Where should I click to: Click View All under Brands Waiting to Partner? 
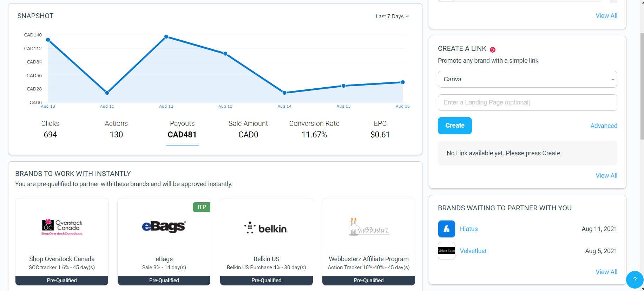click(606, 272)
